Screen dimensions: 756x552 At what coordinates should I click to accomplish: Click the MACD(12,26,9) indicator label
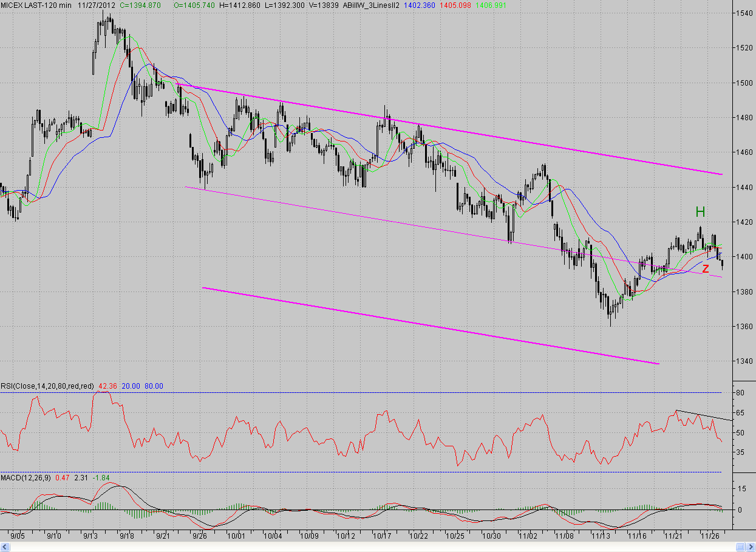[26, 478]
